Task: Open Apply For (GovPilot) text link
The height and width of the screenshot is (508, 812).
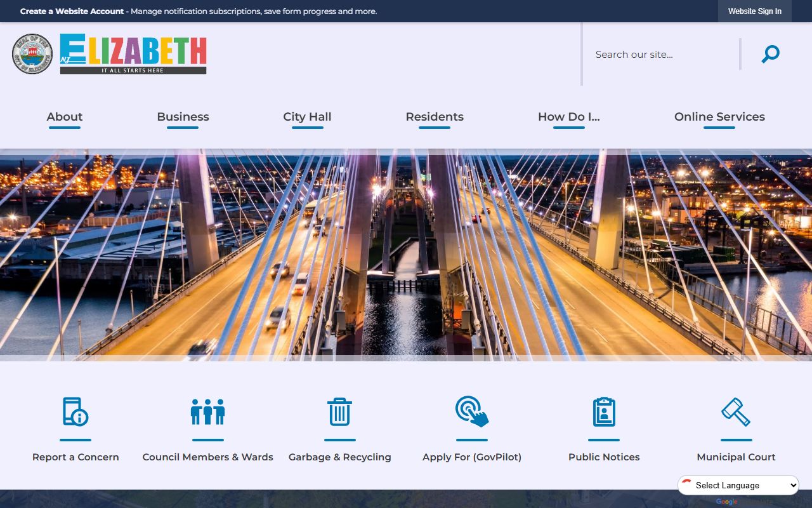Action: click(x=472, y=457)
